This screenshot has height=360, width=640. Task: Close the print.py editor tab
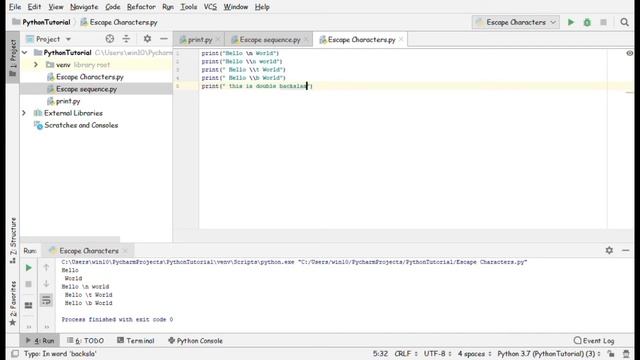click(218, 40)
